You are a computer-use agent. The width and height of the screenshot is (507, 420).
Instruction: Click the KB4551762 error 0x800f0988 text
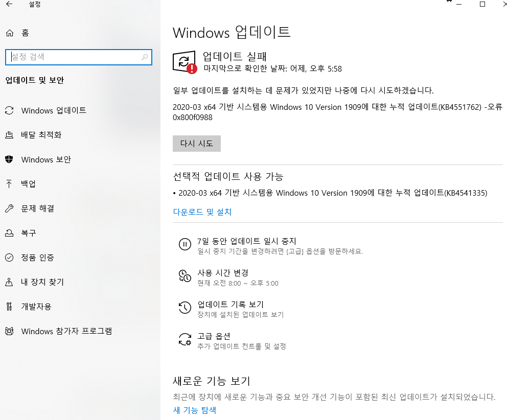click(x=337, y=112)
